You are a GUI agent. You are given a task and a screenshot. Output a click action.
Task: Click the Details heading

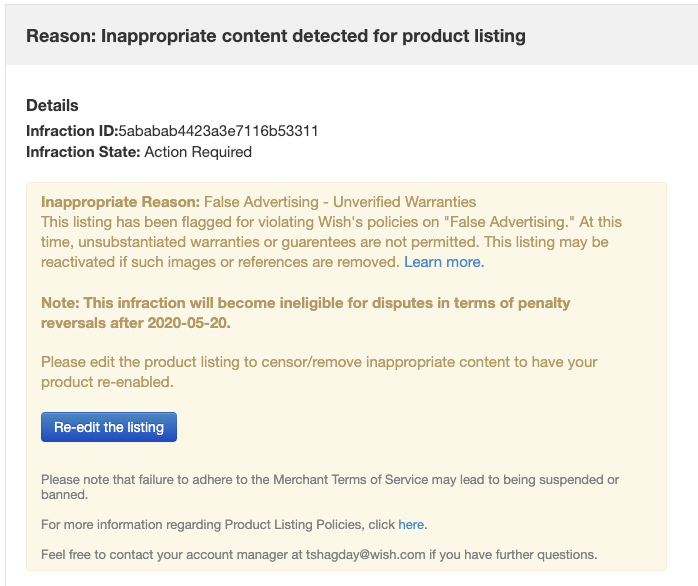pos(52,105)
